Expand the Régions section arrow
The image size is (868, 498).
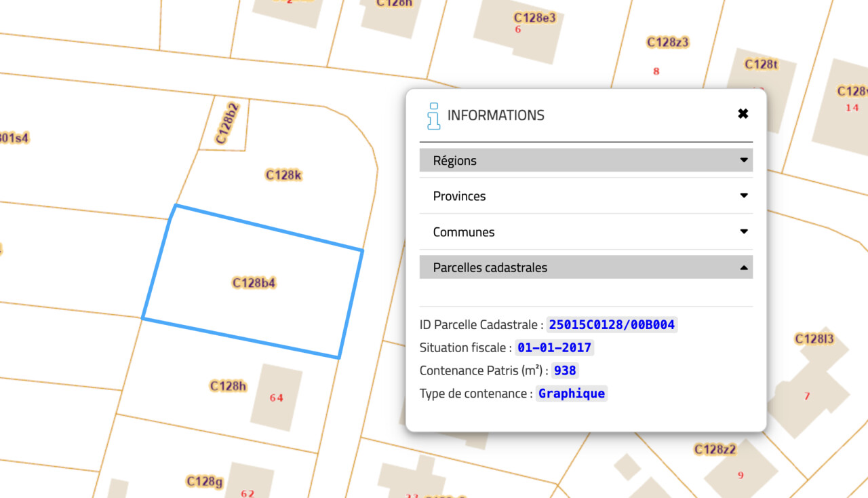tap(744, 161)
